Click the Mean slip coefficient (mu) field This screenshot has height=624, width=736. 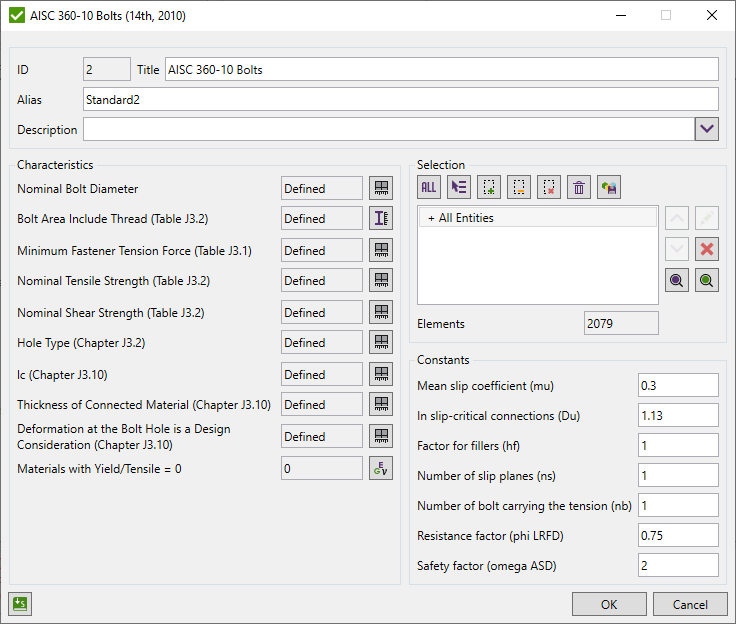coord(678,386)
